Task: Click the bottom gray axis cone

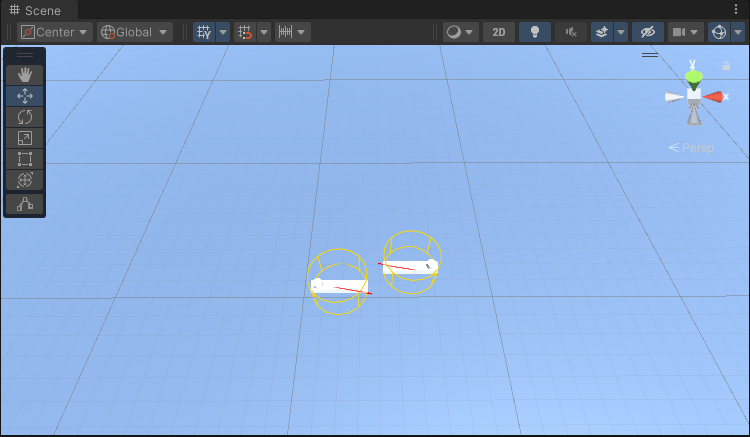Action: [x=694, y=115]
